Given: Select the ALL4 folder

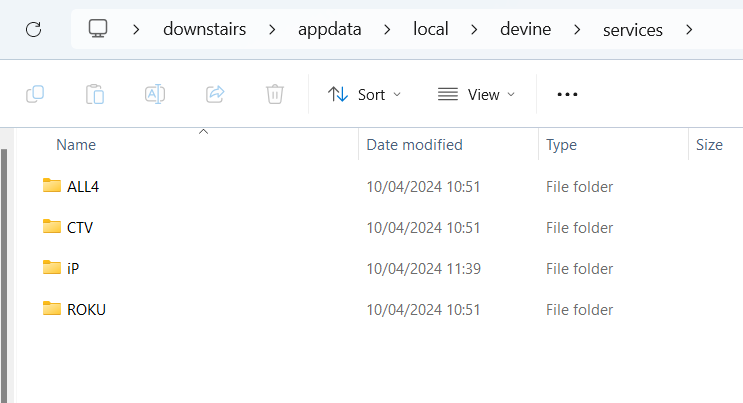Looking at the screenshot, I should click(83, 186).
